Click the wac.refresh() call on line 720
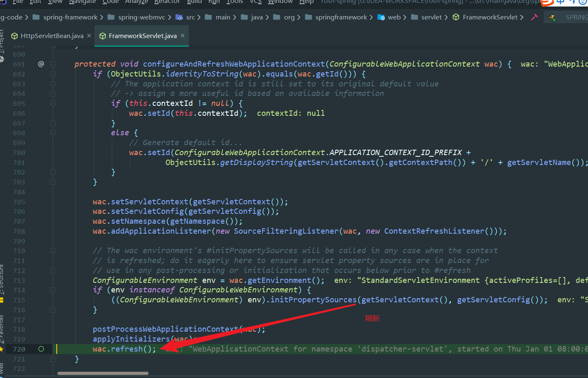 tap(125, 349)
